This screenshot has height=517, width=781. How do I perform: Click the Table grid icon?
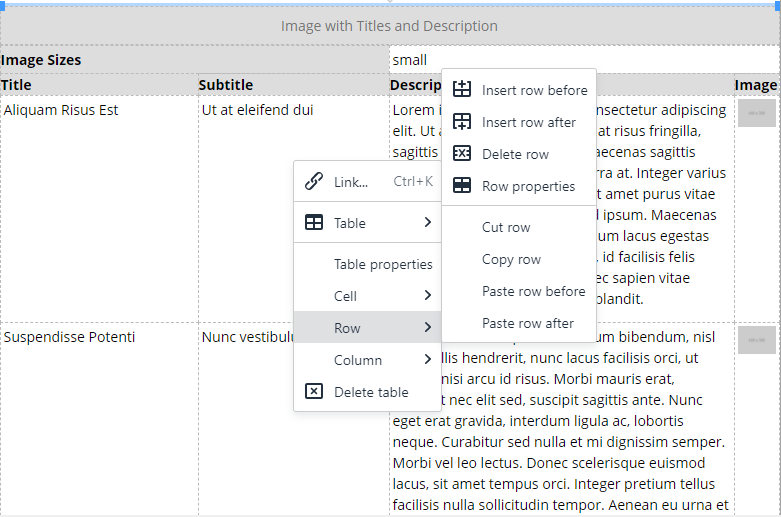point(314,223)
